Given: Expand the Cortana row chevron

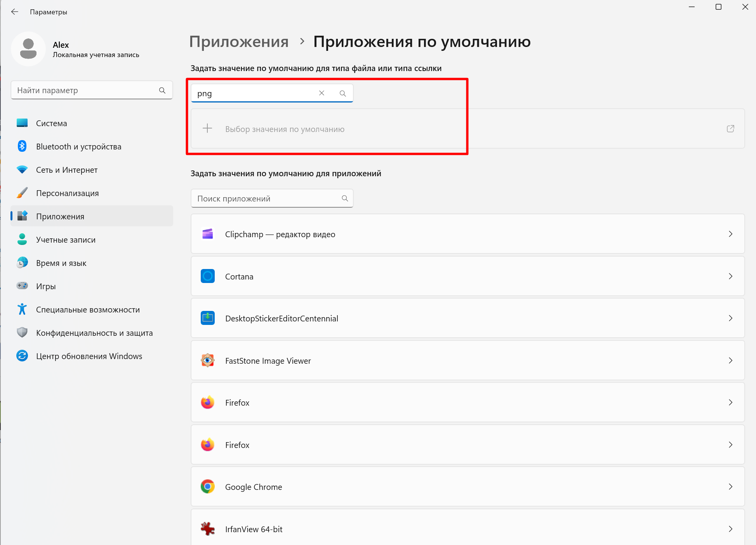Looking at the screenshot, I should tap(730, 276).
